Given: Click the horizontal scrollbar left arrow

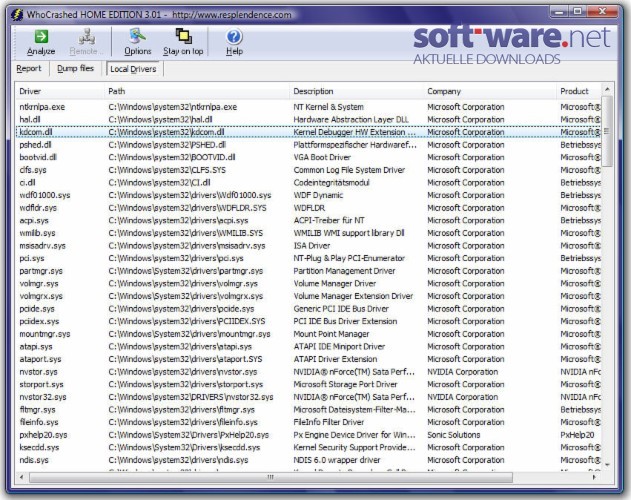Looking at the screenshot, I should (21, 477).
